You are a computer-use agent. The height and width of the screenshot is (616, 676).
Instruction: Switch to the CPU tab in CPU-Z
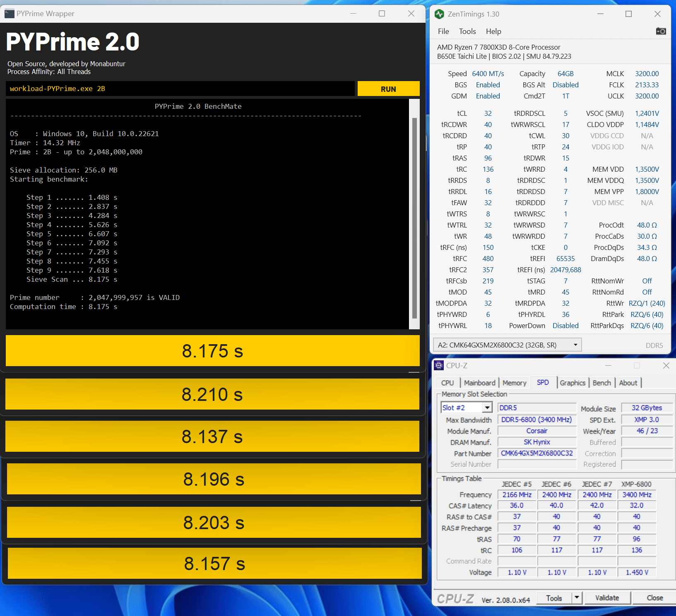447,383
